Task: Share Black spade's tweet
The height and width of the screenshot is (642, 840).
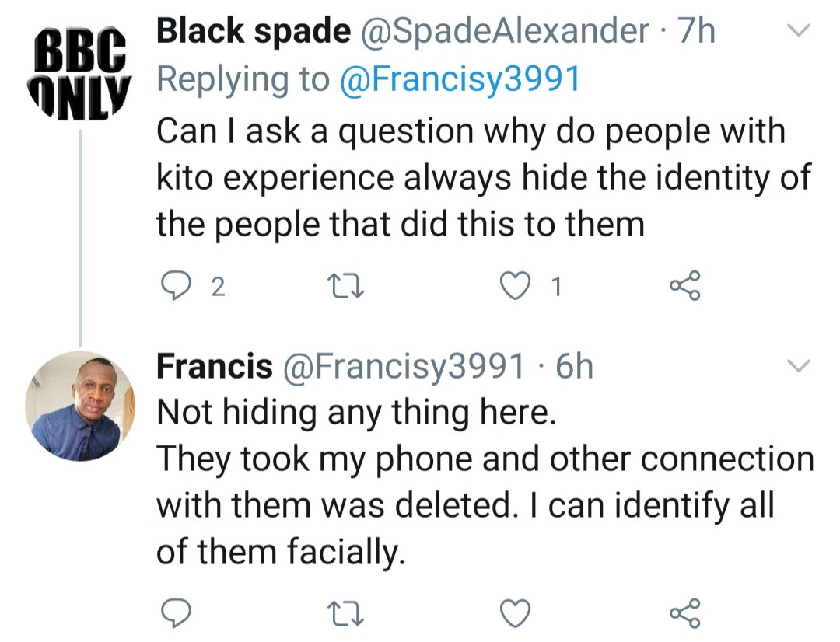Action: (684, 286)
